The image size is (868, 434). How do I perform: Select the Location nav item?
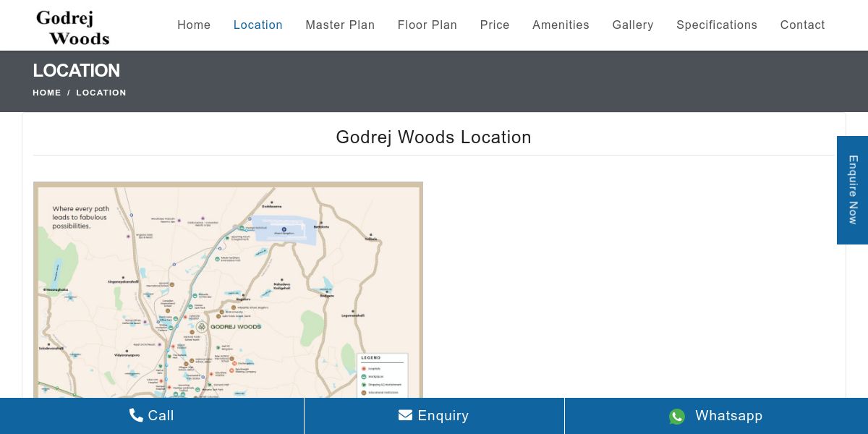[x=258, y=25]
